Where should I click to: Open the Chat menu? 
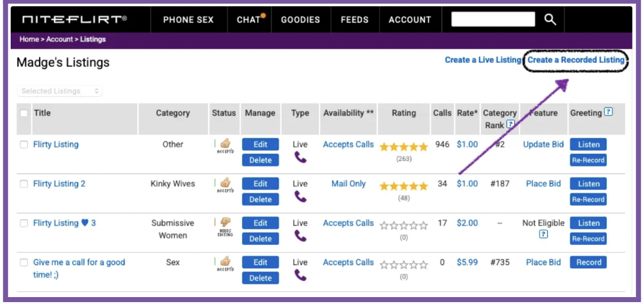point(248,19)
